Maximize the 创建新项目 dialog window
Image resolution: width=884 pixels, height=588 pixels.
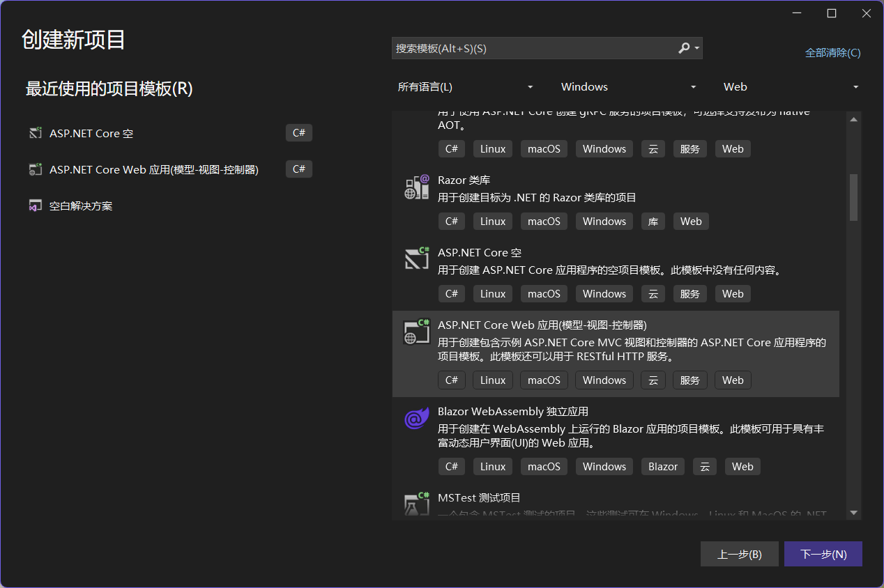pos(832,13)
